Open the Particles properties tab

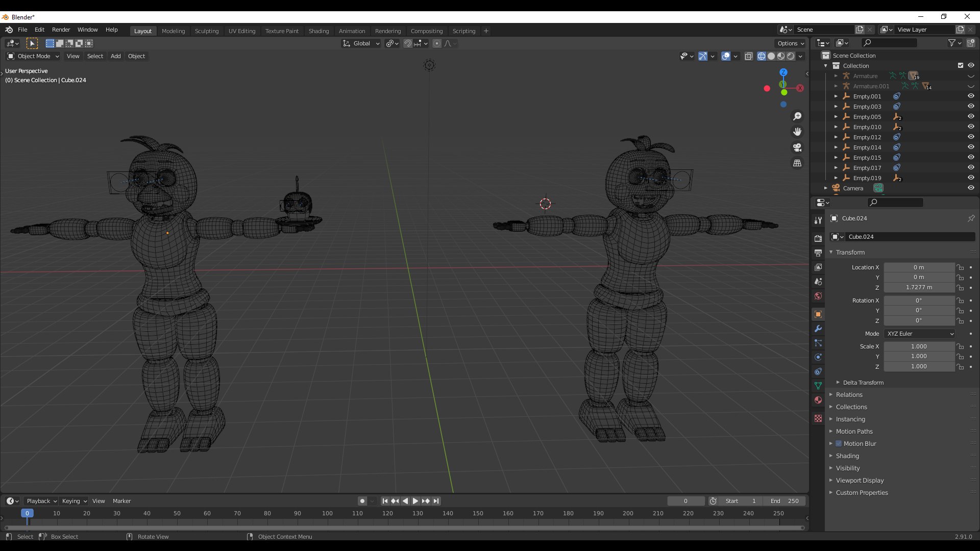pyautogui.click(x=818, y=343)
